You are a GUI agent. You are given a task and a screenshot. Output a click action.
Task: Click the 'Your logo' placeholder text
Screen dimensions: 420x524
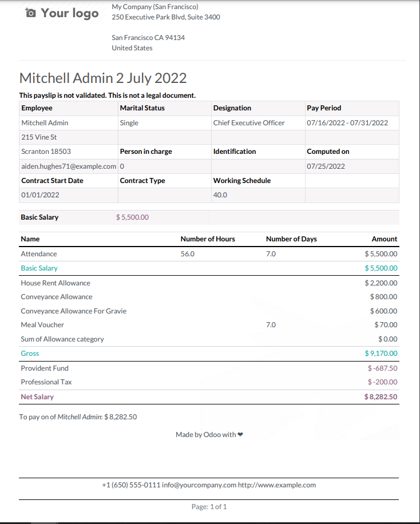point(70,13)
